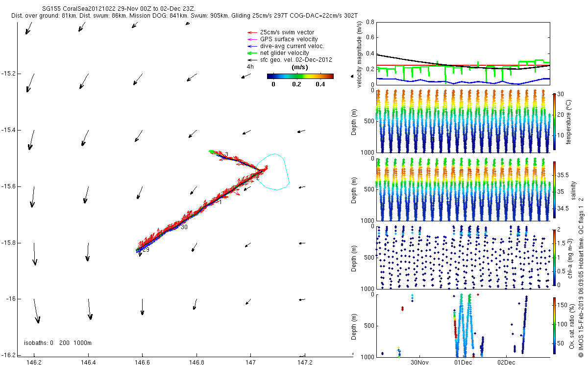Click the 147.2 longitude tick label
This screenshot has width=588, height=368.
[305, 363]
